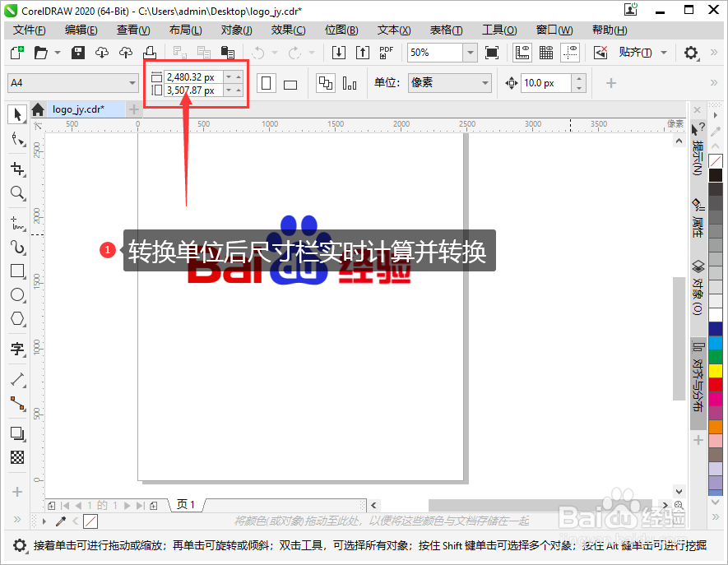Select the Freehand drawing tool
Viewport: 728px width, 565px height.
pos(17,223)
